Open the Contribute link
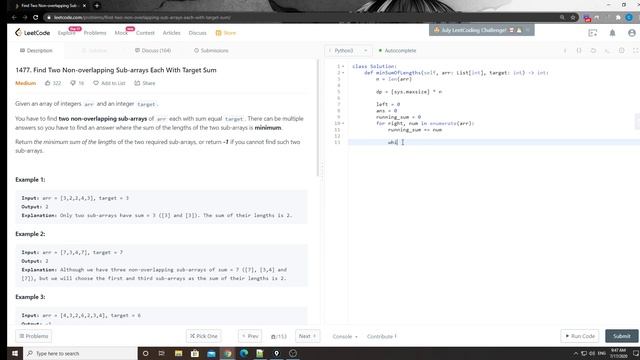 click(381, 337)
